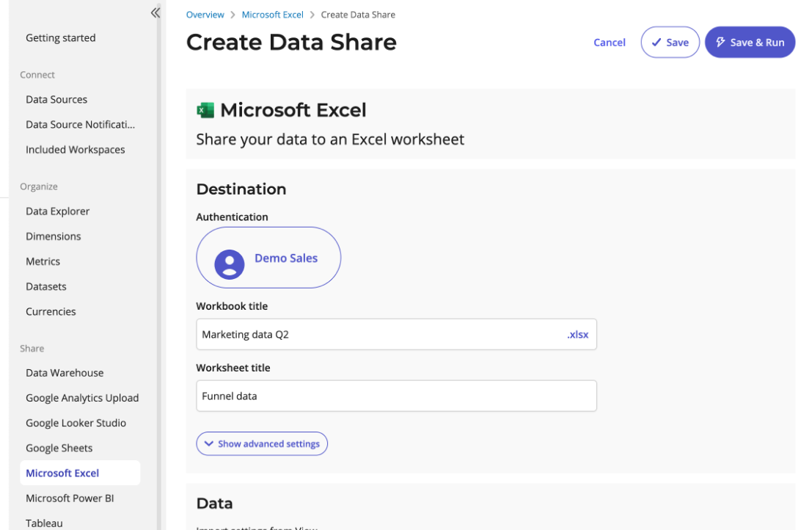Click Microsoft Excel breadcrumb link
This screenshot has width=812, height=530.
[x=272, y=15]
